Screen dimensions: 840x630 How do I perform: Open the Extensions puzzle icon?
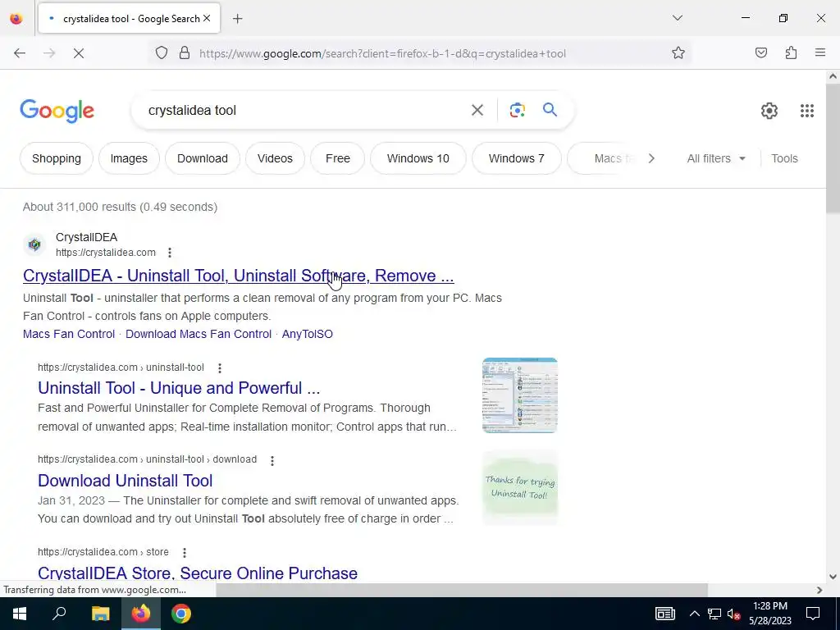[791, 53]
